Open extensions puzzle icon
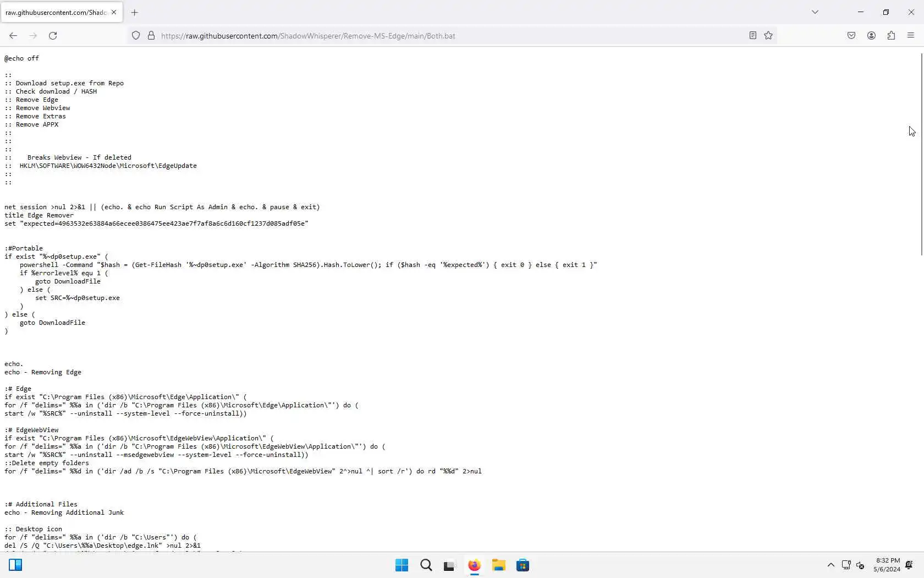 (891, 36)
